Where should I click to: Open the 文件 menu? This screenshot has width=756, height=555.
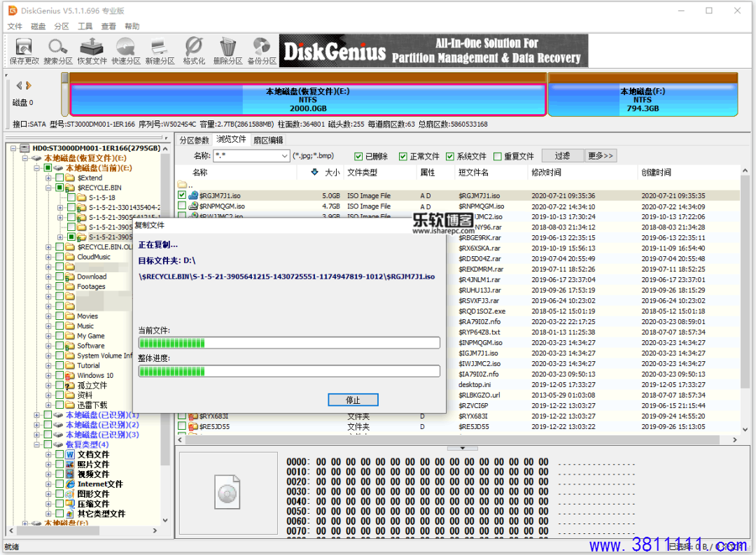pyautogui.click(x=15, y=26)
